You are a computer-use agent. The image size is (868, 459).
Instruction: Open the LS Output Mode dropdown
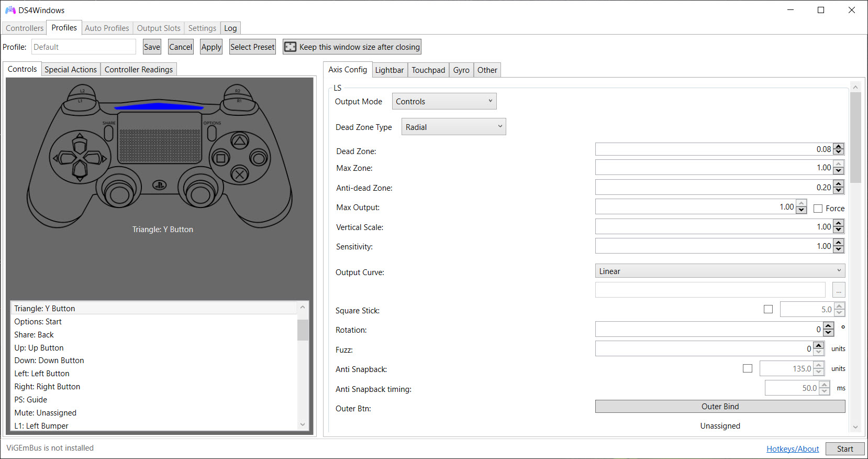[x=444, y=101]
